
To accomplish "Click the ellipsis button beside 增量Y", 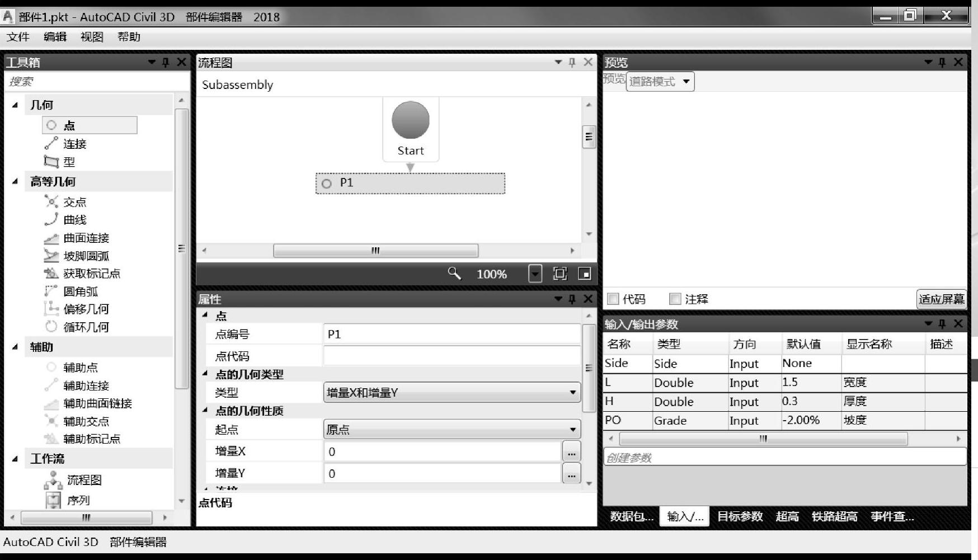I will pos(571,474).
